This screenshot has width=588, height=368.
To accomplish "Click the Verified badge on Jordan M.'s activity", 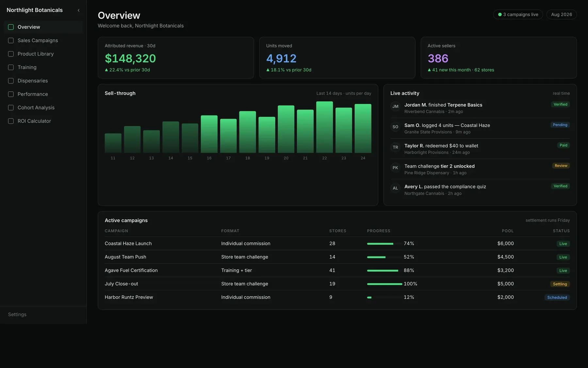I will [x=560, y=104].
